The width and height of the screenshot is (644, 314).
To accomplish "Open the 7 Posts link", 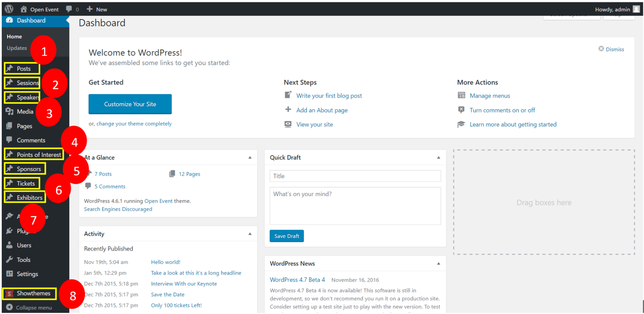I will coord(103,174).
